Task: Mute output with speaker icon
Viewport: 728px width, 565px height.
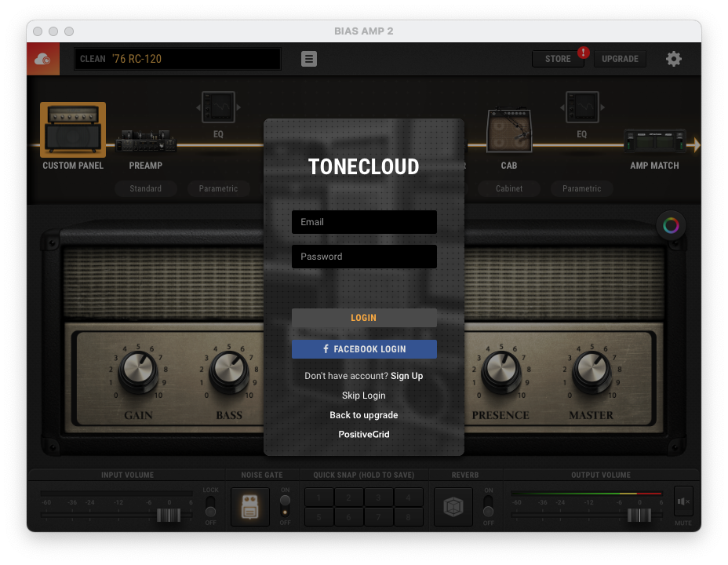Action: pyautogui.click(x=683, y=501)
